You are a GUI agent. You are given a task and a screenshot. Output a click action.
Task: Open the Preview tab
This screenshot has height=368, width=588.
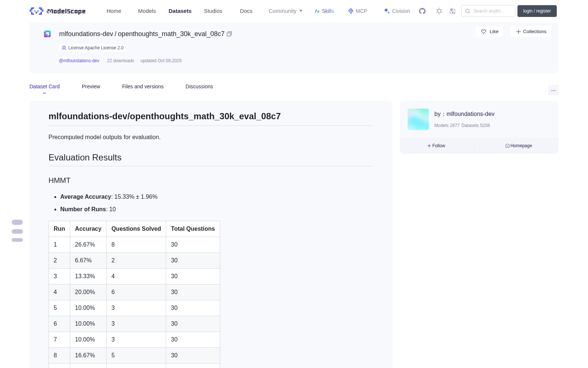[91, 86]
